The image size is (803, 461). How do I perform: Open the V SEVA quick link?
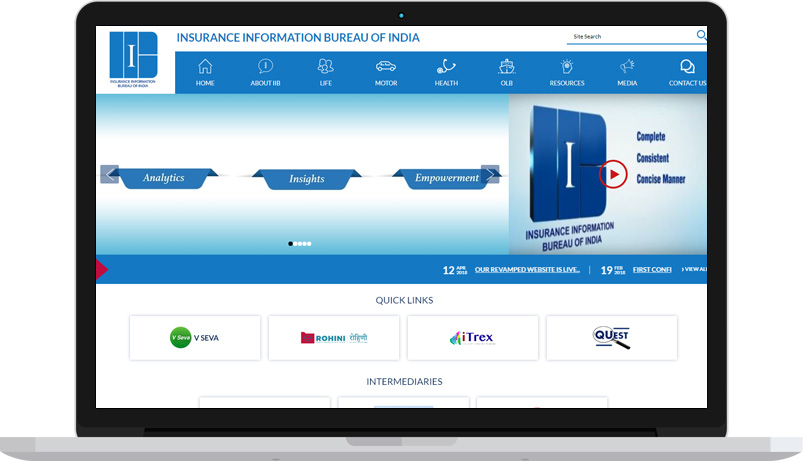pos(195,338)
